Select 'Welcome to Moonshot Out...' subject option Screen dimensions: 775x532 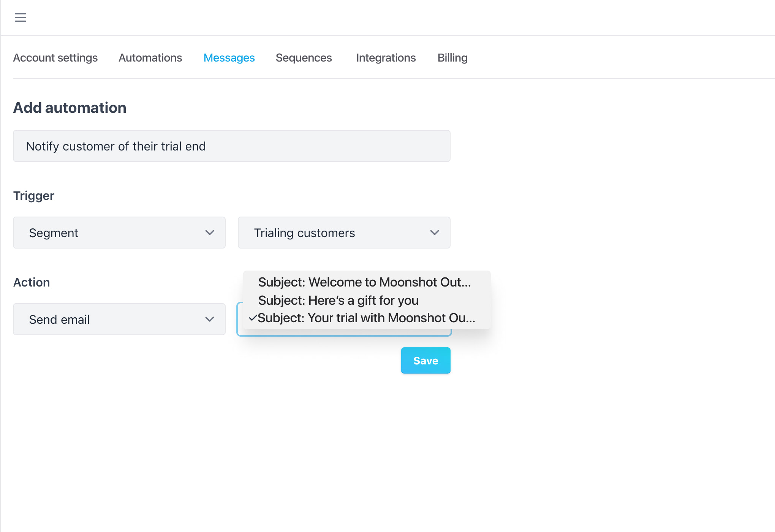[x=364, y=282]
